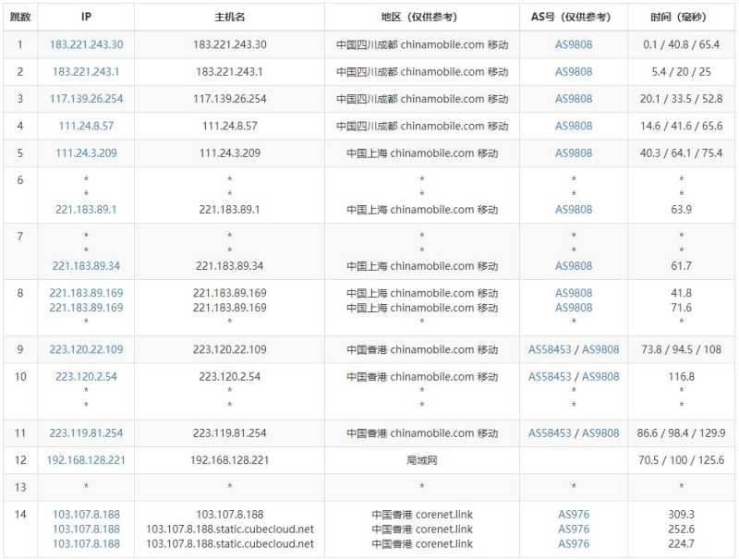Select hop 1 region 中国四川成都 chinamobile.com
The image size is (739, 560).
[422, 44]
